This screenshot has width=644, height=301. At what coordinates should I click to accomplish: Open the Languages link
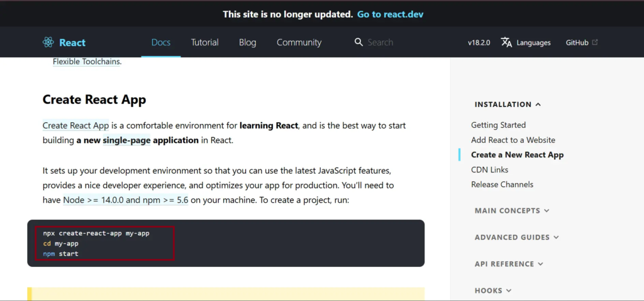533,43
